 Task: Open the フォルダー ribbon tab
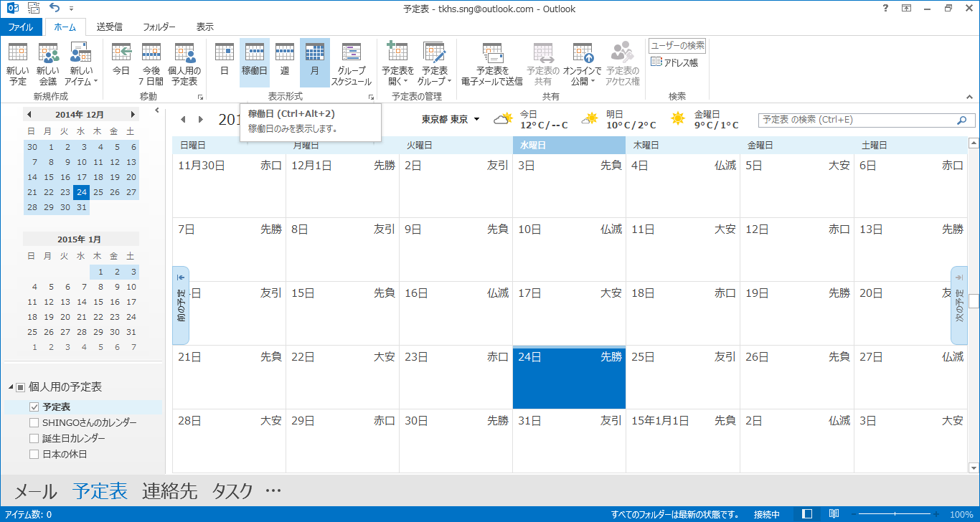coord(159,27)
